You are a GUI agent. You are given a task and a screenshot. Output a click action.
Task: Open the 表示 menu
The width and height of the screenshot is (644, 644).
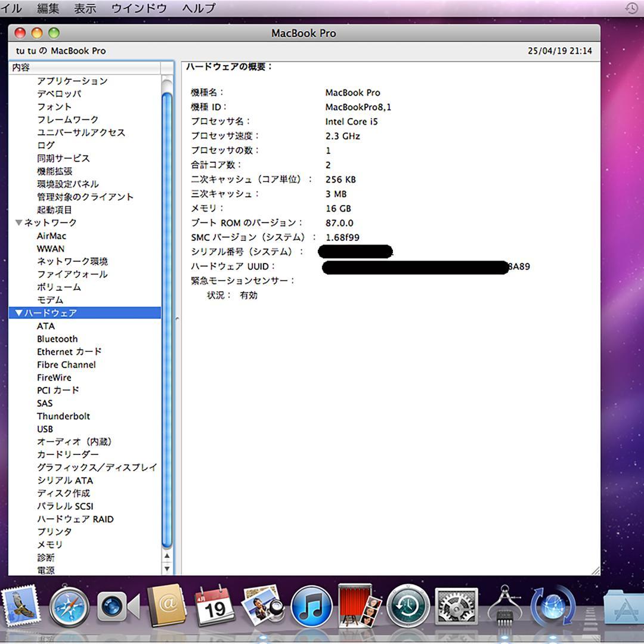(x=85, y=8)
